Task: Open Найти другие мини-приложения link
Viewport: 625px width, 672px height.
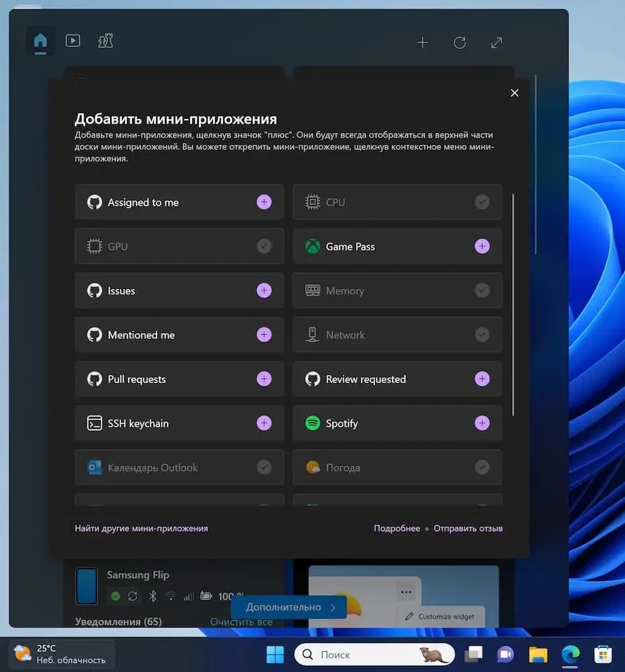Action: coord(141,528)
